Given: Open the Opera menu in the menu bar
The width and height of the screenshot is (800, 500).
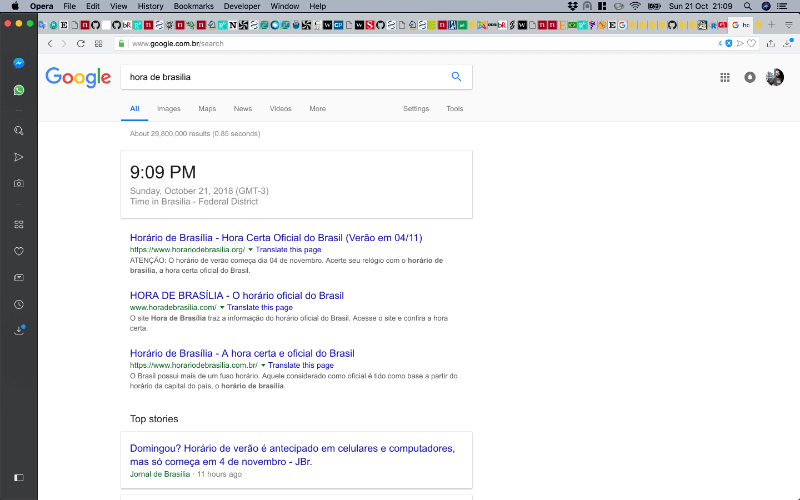Looking at the screenshot, I should pyautogui.click(x=41, y=6).
